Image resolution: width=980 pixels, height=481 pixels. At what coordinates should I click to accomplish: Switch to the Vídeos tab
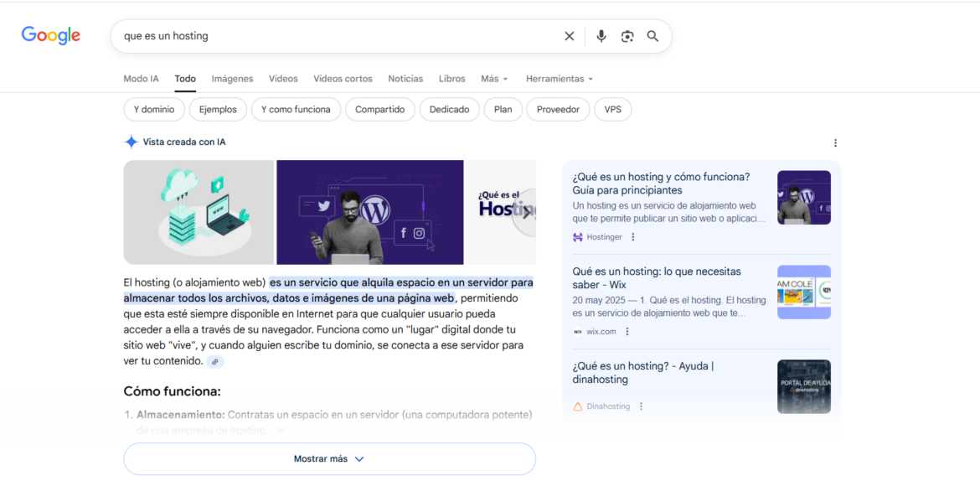pyautogui.click(x=283, y=79)
